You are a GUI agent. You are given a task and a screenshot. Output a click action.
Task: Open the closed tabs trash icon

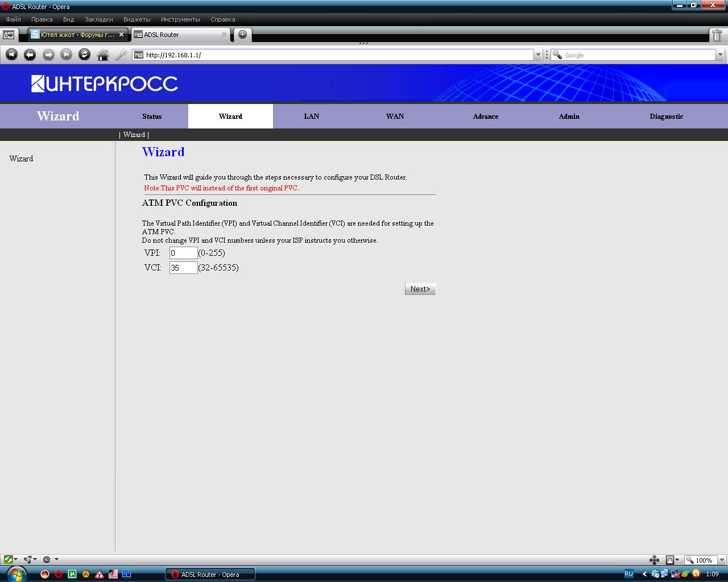point(717,35)
